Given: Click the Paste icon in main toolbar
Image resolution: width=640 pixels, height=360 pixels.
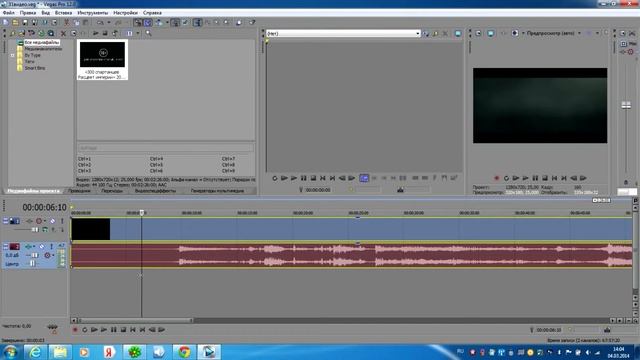Looking at the screenshot, I should point(85,22).
